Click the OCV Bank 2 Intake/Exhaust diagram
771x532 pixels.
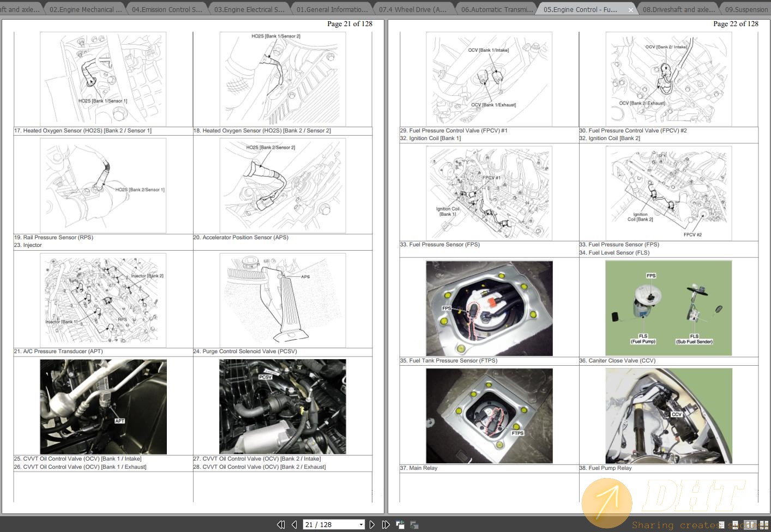click(x=668, y=79)
